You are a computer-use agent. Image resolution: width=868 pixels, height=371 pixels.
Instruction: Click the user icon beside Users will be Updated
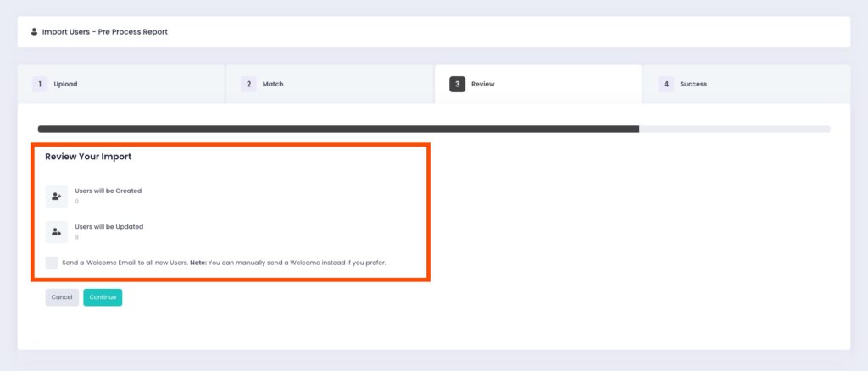[56, 231]
